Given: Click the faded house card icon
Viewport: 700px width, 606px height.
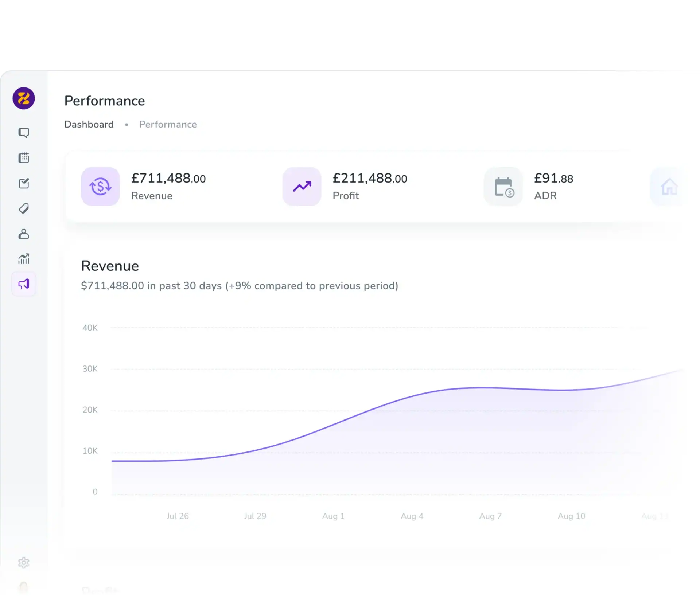Looking at the screenshot, I should point(669,187).
